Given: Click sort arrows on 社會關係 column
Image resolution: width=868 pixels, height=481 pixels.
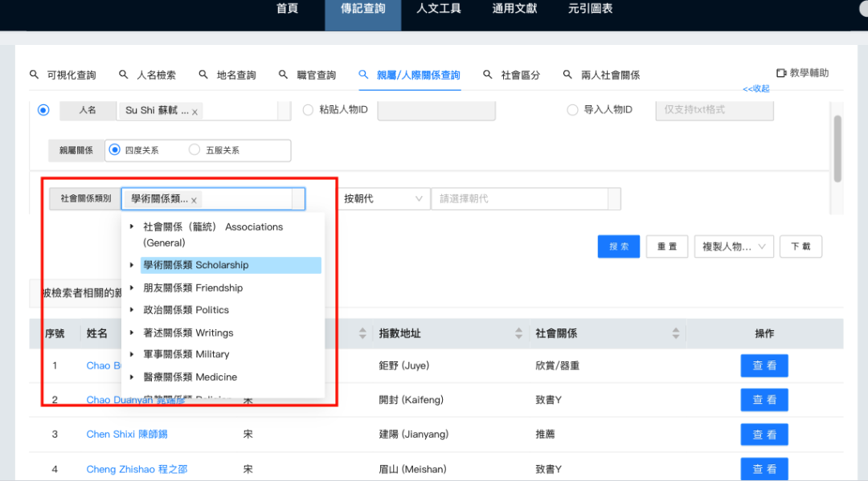Looking at the screenshot, I should pos(677,333).
